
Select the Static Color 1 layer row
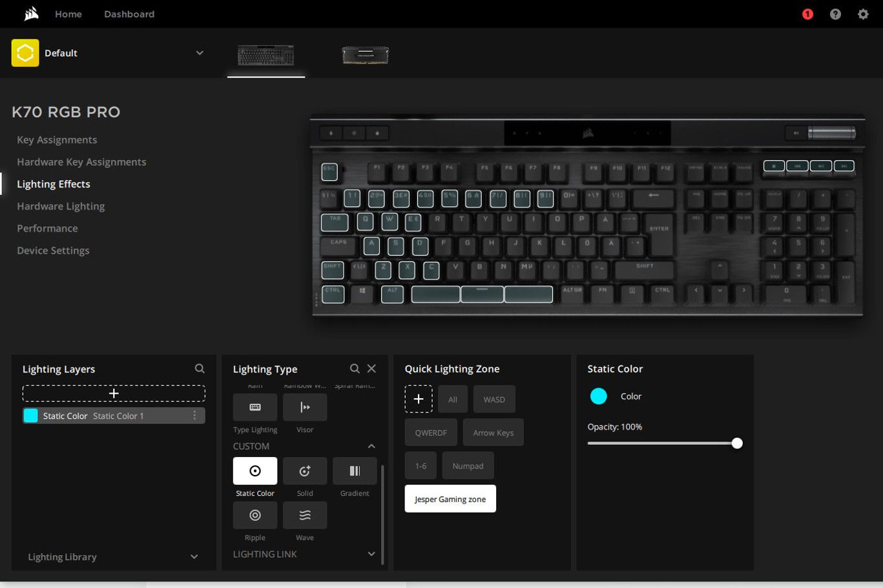[114, 416]
